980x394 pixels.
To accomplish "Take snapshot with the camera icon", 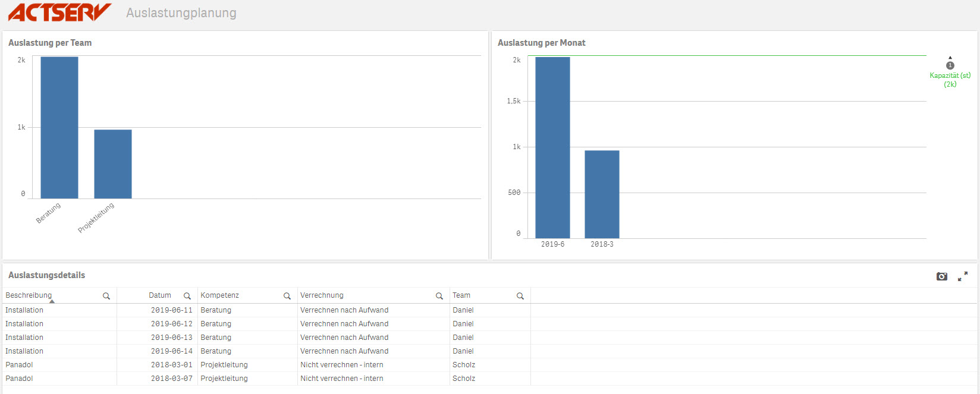I will tap(942, 276).
